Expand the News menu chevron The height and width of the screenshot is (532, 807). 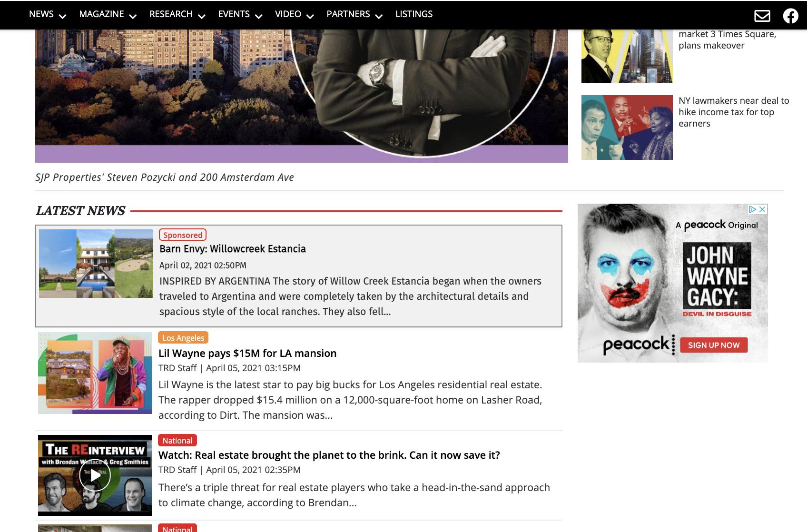(62, 16)
